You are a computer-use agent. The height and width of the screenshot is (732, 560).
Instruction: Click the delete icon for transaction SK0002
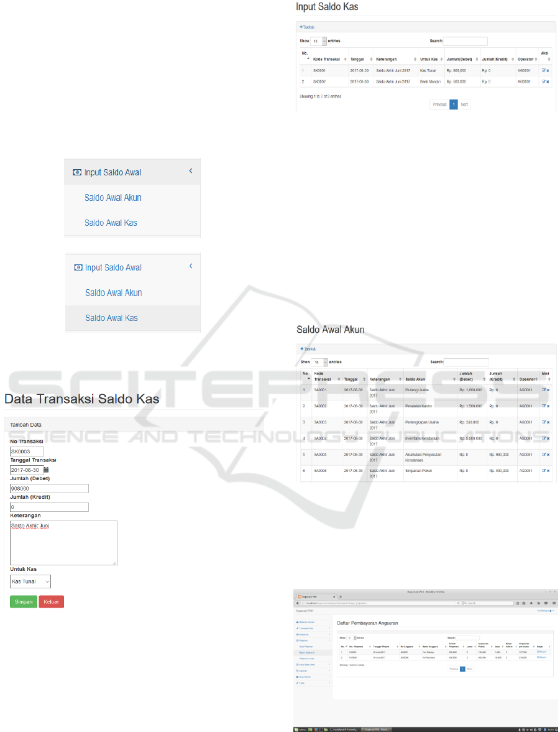(x=548, y=81)
